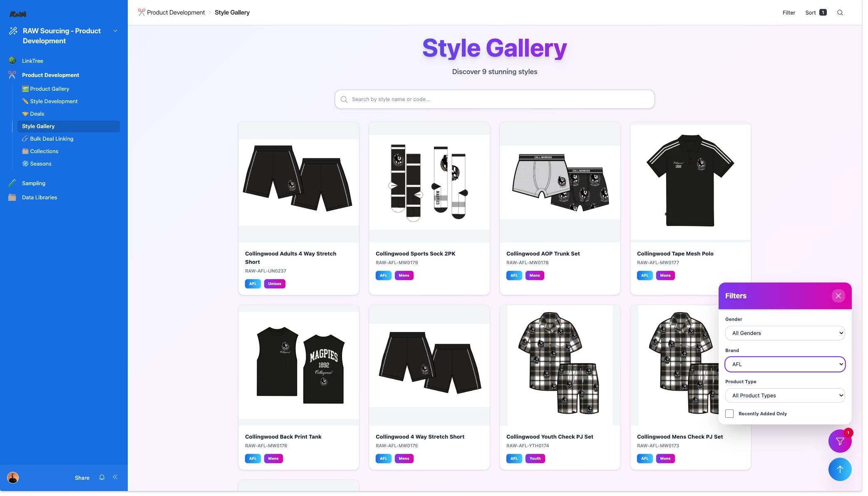Click the blue scroll-to-top arrow button

point(840,469)
